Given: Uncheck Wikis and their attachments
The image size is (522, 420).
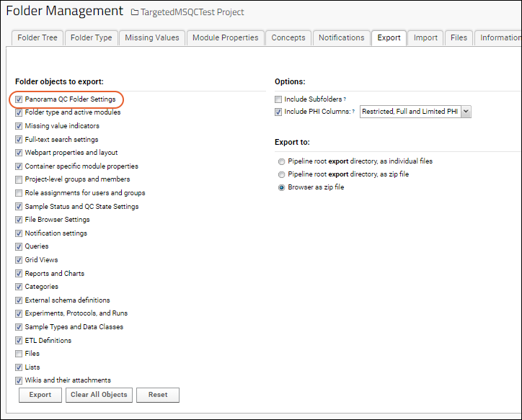Looking at the screenshot, I should [19, 381].
